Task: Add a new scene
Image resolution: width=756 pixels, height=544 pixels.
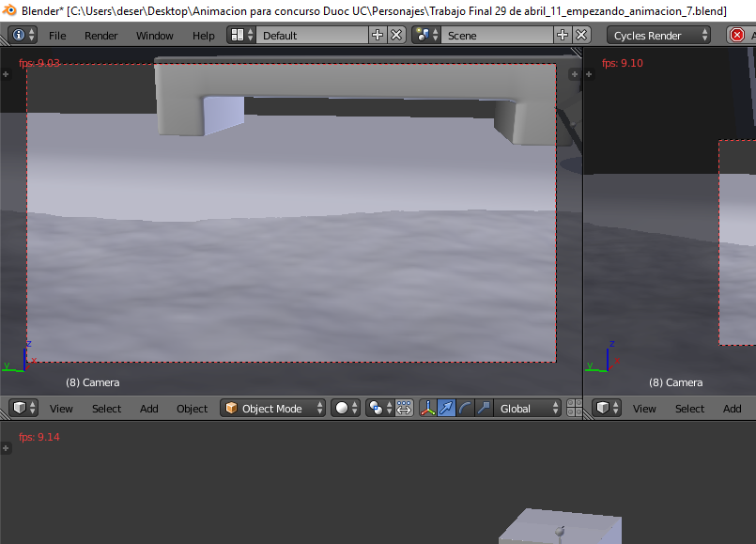Action: point(563,35)
